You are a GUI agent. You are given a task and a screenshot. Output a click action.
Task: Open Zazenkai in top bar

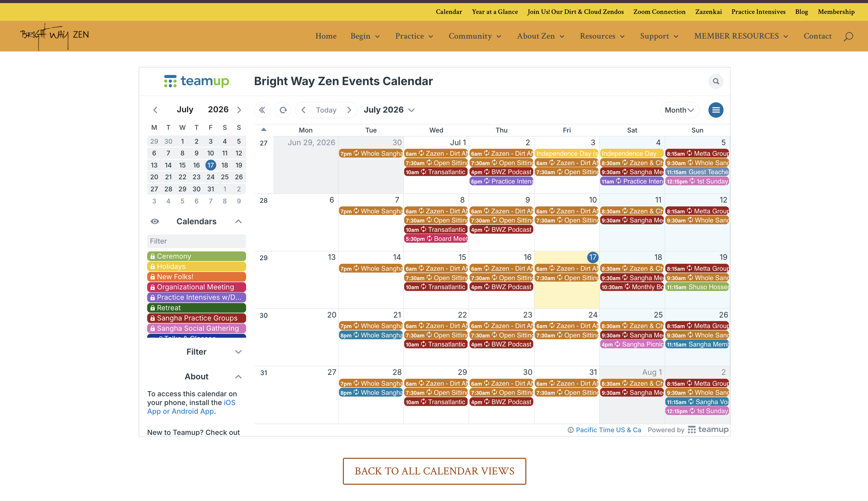click(708, 12)
